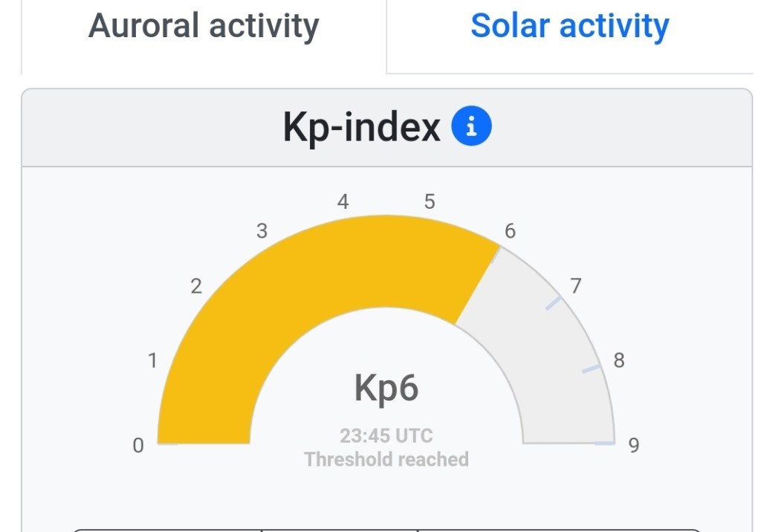Click gauge scale label 5
Viewport: 761px width, 532px height.
tap(430, 202)
